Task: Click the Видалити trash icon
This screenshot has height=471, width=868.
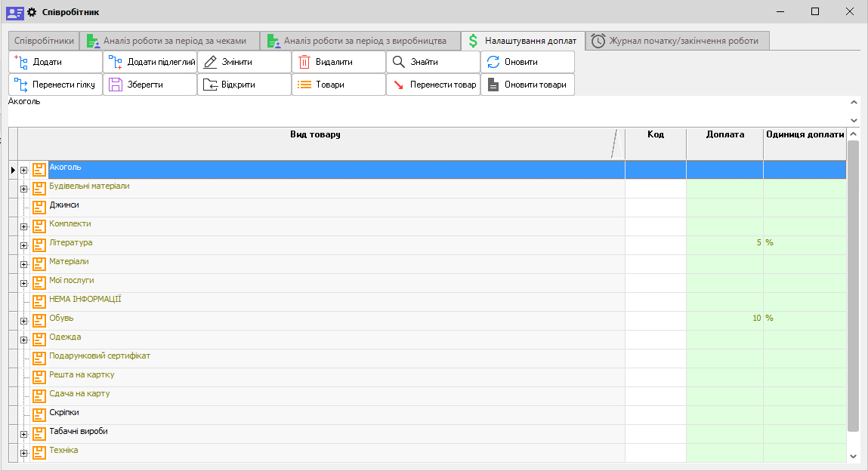Action: (304, 62)
